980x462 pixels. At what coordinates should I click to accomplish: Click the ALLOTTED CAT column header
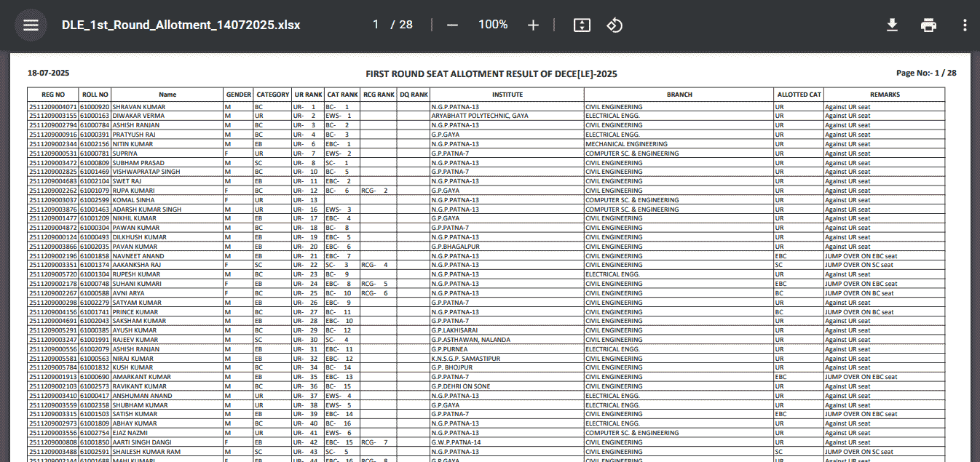pyautogui.click(x=799, y=95)
